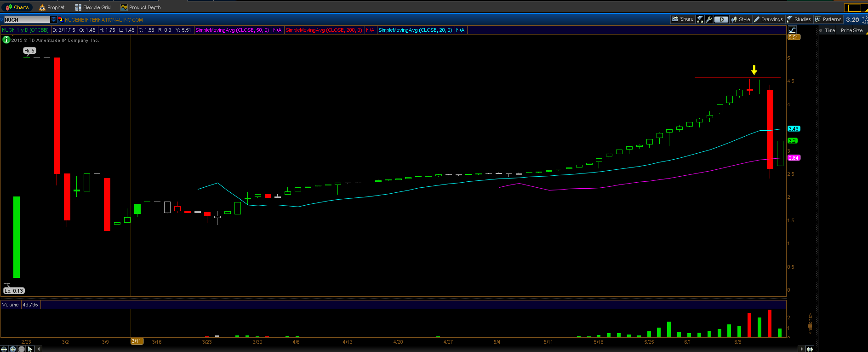Open the Drawings tool menu

(x=768, y=19)
